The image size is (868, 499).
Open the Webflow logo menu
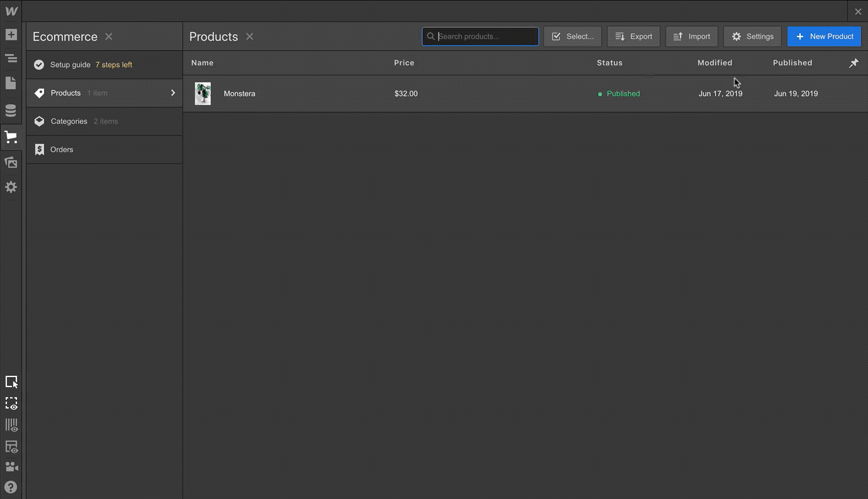11,11
